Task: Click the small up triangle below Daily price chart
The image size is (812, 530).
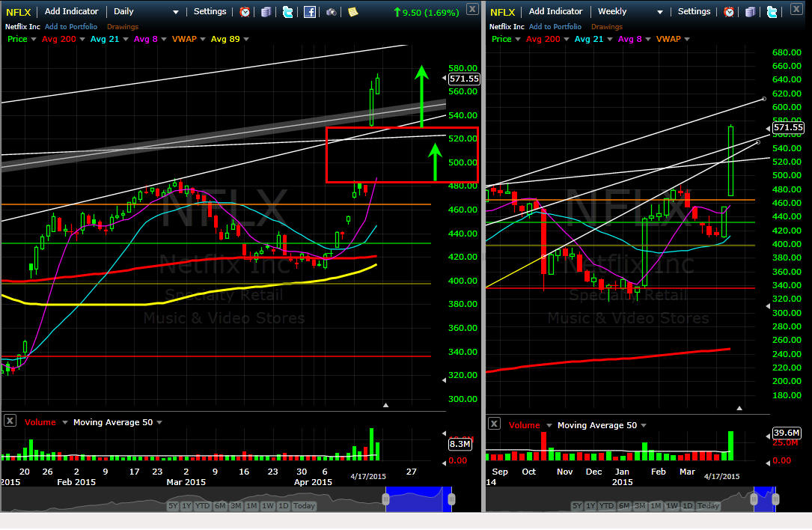Action: (x=386, y=405)
